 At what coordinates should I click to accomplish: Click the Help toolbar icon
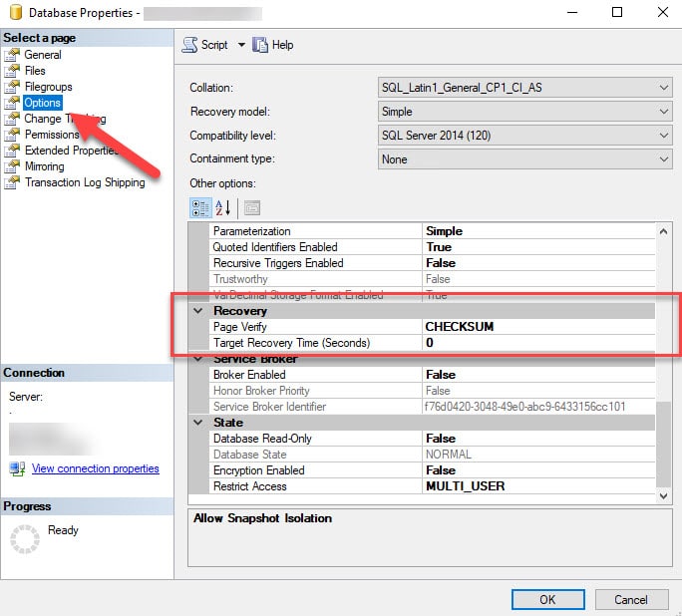(260, 45)
